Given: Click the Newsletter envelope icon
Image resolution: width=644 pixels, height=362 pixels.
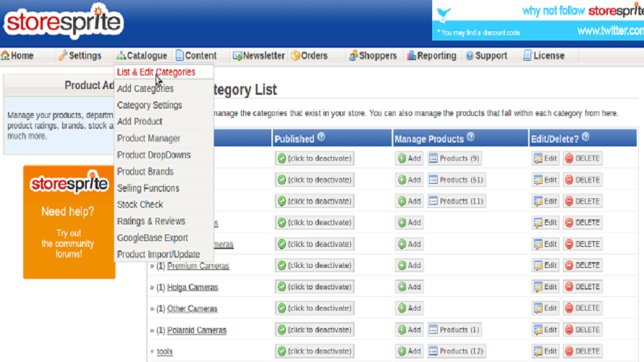Looking at the screenshot, I should (237, 56).
